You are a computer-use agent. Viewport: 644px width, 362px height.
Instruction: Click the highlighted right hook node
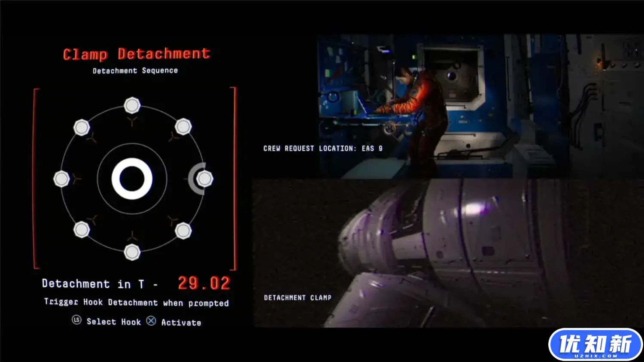204,179
